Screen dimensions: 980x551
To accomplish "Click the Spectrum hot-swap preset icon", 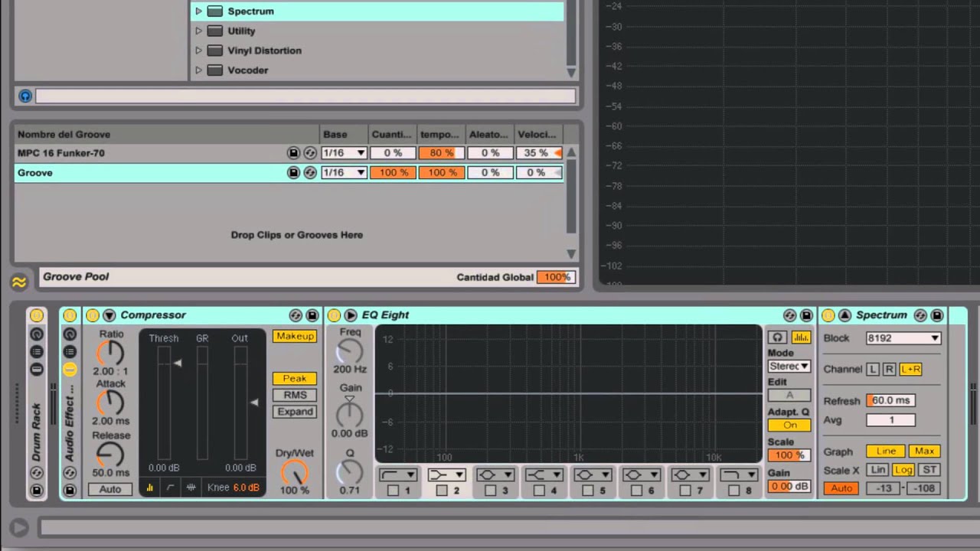I will (x=920, y=315).
